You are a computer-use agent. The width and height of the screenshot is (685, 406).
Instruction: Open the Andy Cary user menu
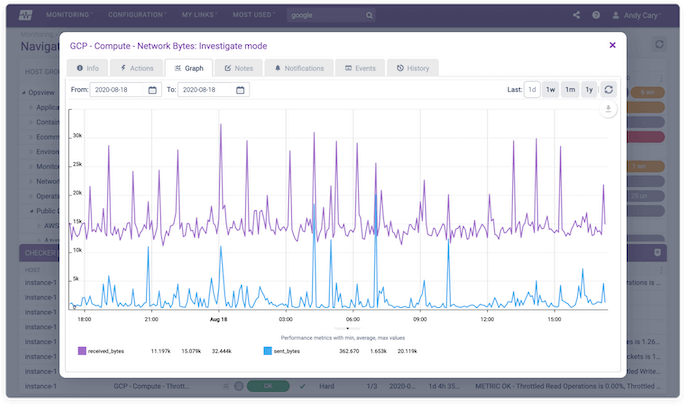tap(644, 16)
